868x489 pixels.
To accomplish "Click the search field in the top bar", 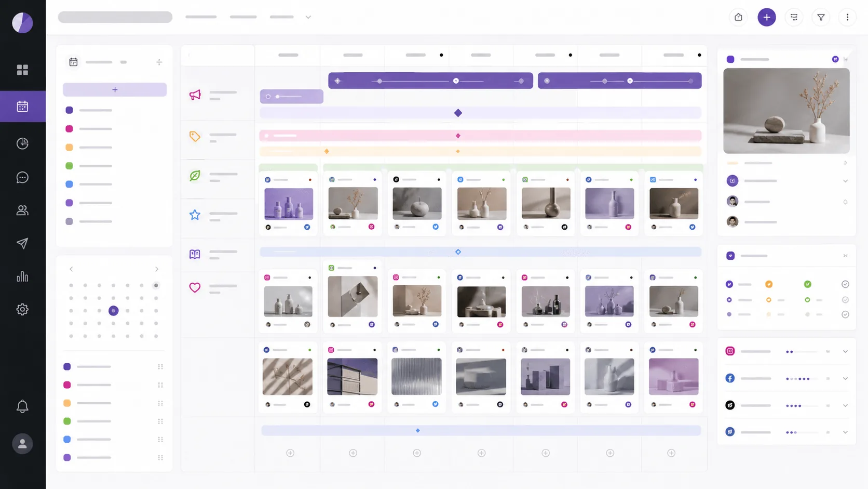I will [115, 17].
